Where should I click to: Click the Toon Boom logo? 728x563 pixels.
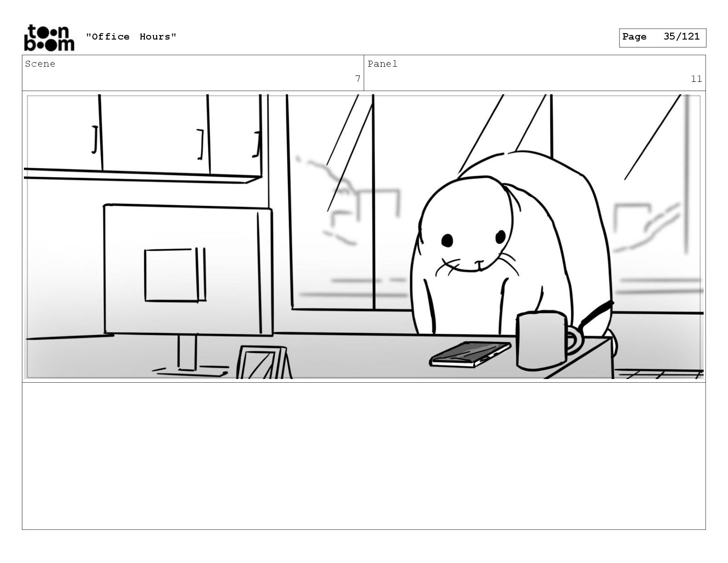tap(49, 38)
